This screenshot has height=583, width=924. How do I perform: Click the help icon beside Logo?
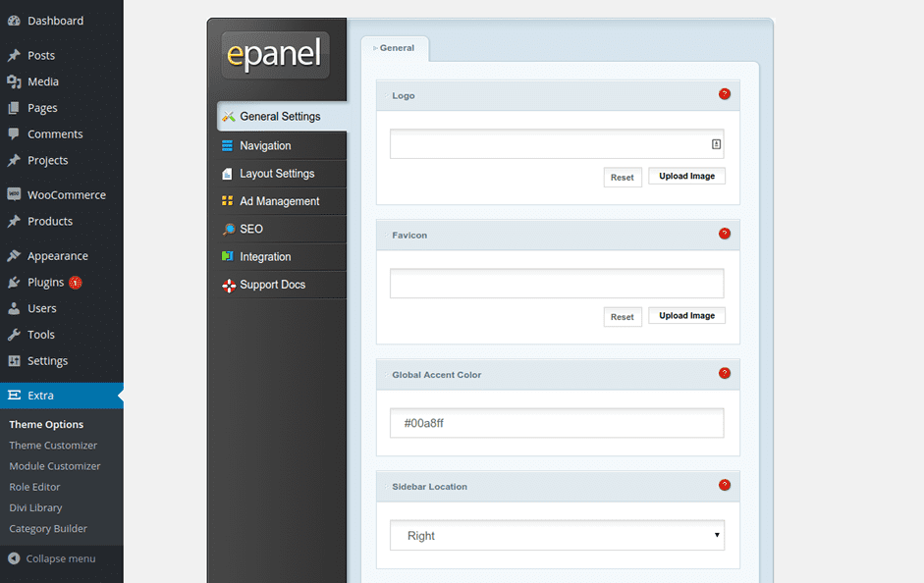(725, 94)
